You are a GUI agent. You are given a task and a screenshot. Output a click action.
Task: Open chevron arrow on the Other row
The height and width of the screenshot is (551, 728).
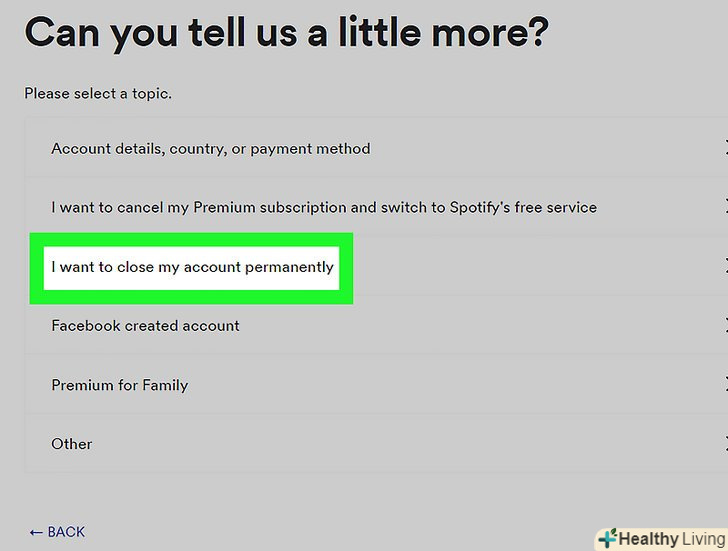pos(724,443)
